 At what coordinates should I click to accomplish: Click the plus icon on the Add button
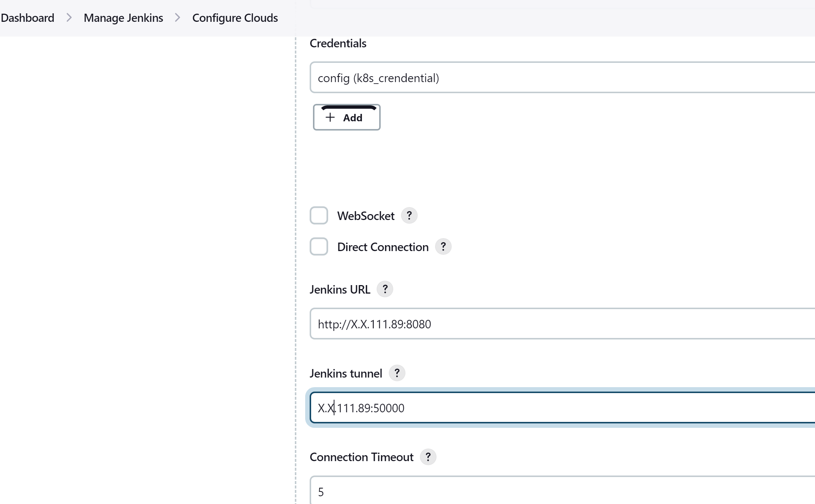pyautogui.click(x=330, y=117)
